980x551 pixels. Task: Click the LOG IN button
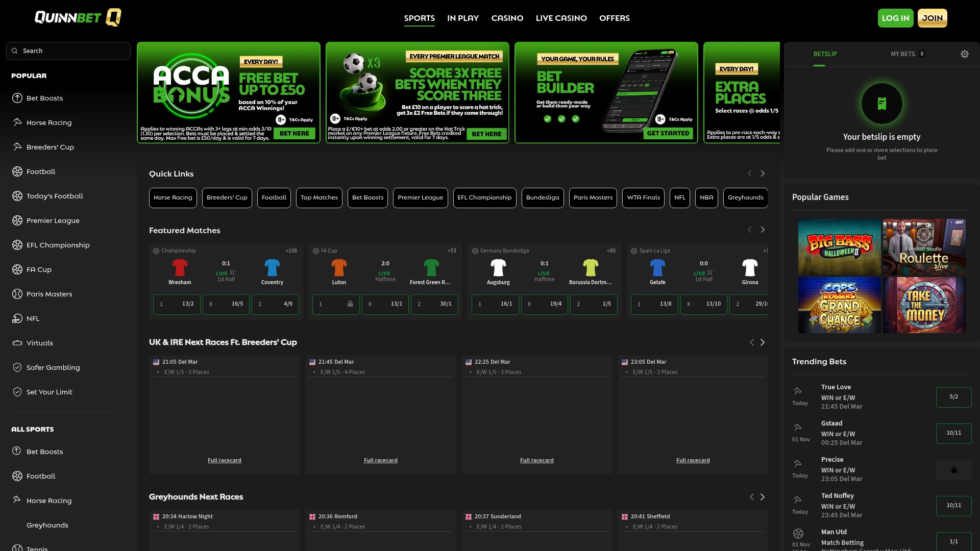pos(895,18)
